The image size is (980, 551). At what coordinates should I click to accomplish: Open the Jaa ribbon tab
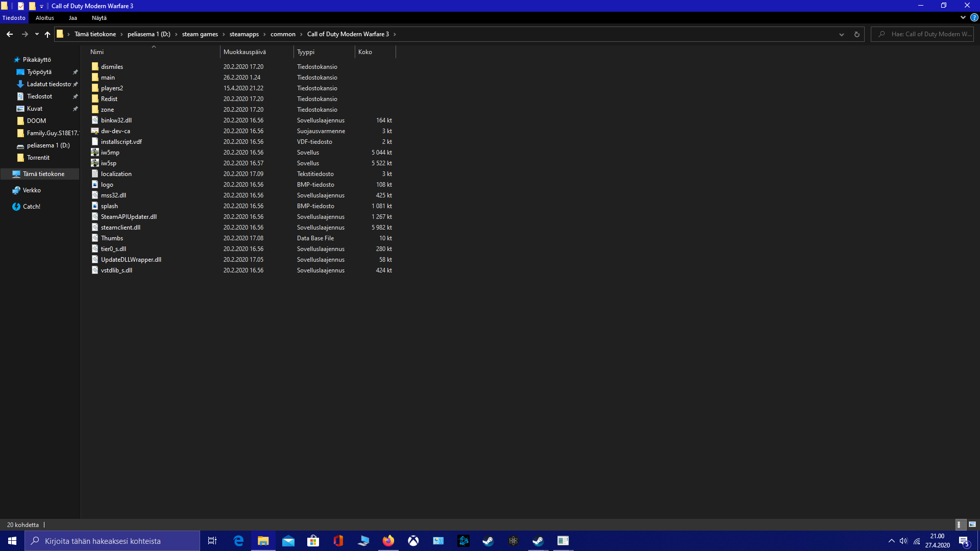click(73, 18)
